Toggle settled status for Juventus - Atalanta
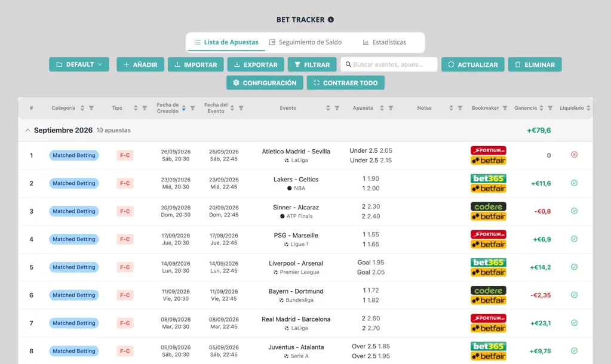This screenshot has height=364, width=611. pyautogui.click(x=574, y=351)
